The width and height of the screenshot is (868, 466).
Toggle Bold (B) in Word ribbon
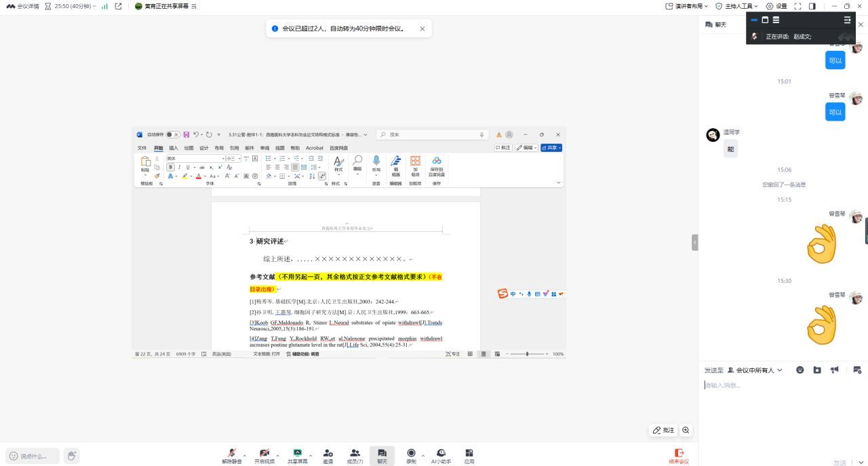click(170, 167)
